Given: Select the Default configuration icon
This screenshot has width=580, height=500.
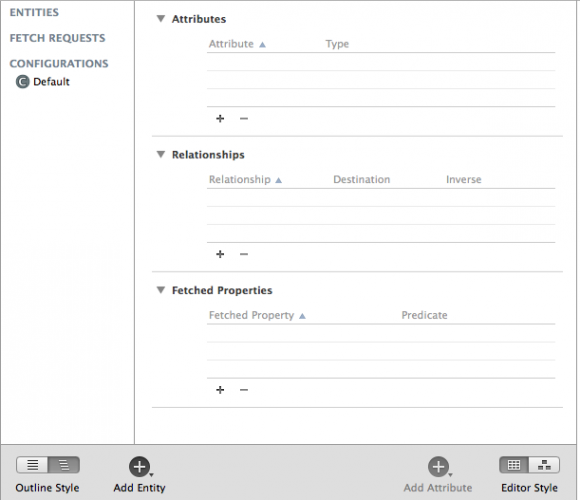Looking at the screenshot, I should click(23, 82).
